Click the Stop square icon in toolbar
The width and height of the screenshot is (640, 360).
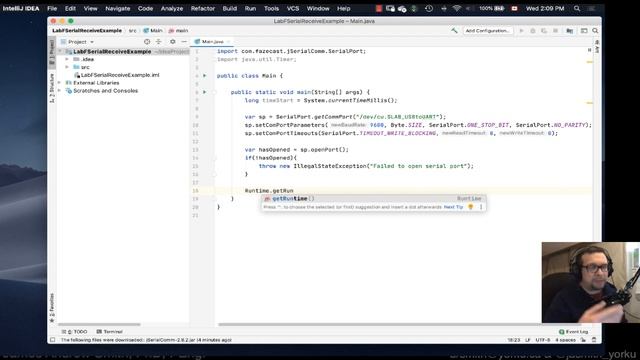[555, 31]
